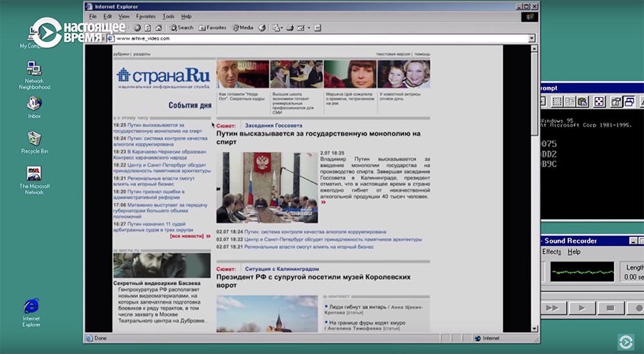Open the File menu in Internet Explorer
Screen dimensions: 644x354
click(x=93, y=17)
